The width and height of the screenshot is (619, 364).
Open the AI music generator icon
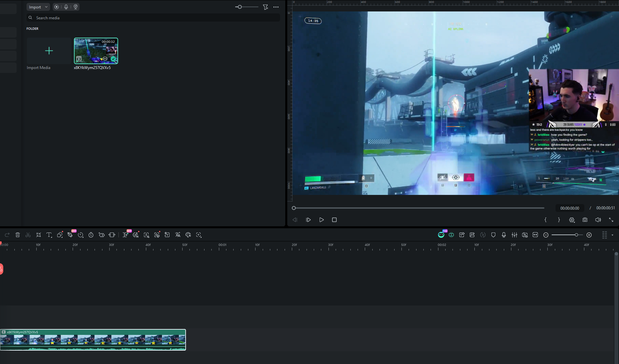(x=136, y=235)
